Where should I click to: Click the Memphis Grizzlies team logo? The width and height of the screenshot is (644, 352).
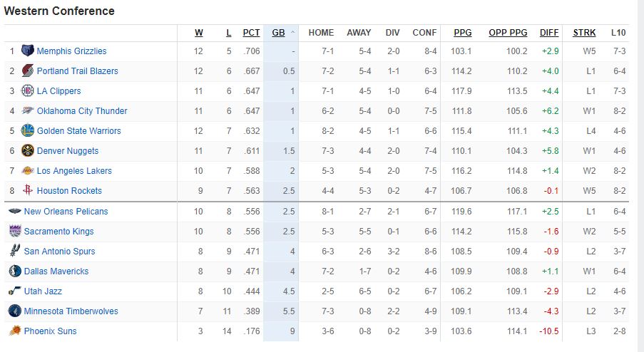(28, 51)
